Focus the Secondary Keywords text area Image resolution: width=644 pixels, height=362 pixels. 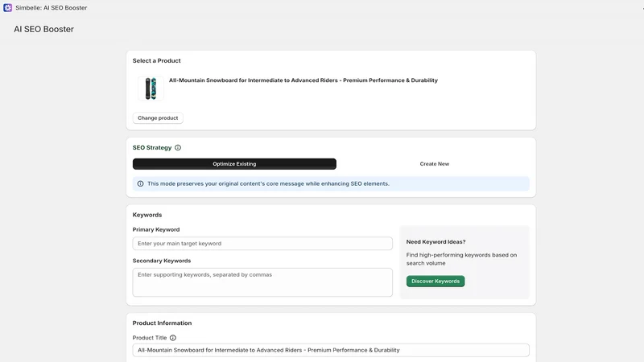[x=262, y=282]
